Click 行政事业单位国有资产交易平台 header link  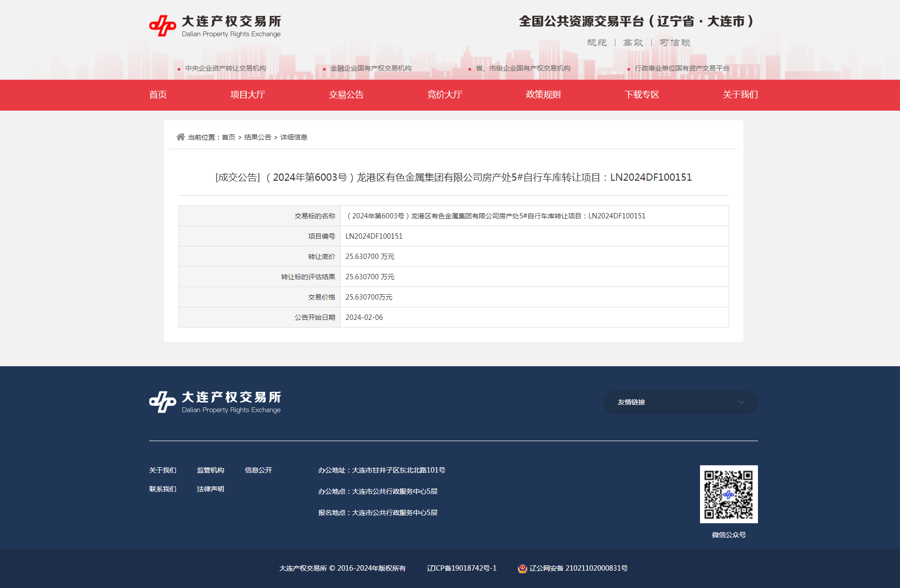682,68
